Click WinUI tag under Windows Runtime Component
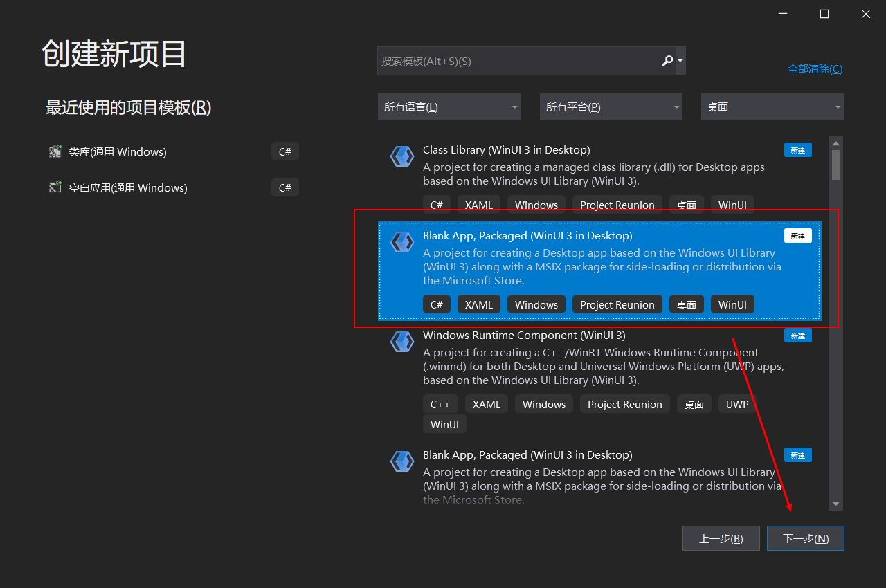This screenshot has height=588, width=886. pyautogui.click(x=444, y=424)
